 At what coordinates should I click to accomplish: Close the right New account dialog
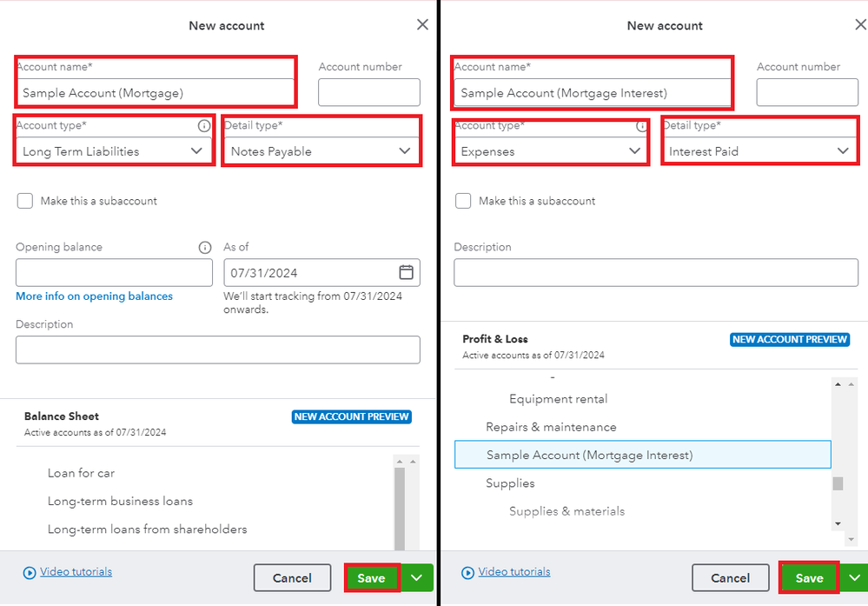(x=860, y=24)
